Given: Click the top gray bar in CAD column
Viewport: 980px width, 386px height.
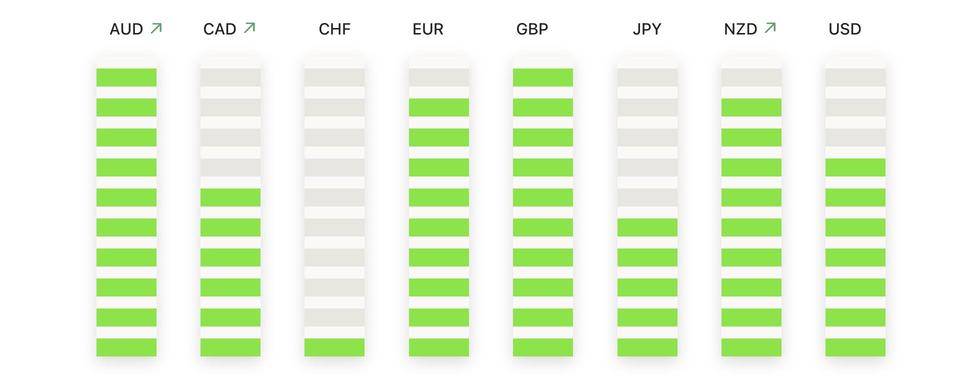Looking at the screenshot, I should click(x=230, y=77).
